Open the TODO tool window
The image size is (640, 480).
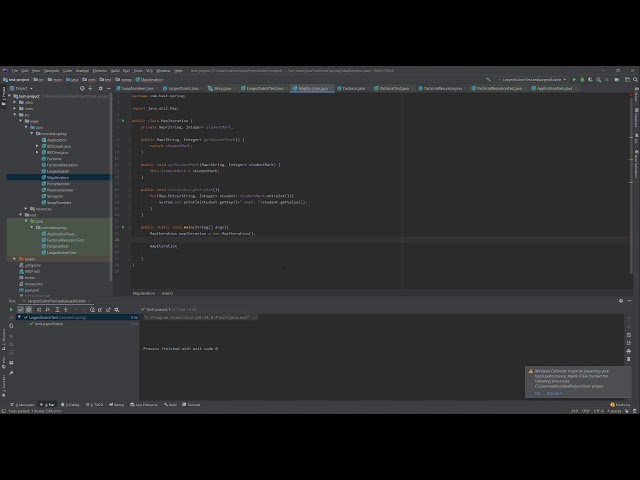pos(95,404)
